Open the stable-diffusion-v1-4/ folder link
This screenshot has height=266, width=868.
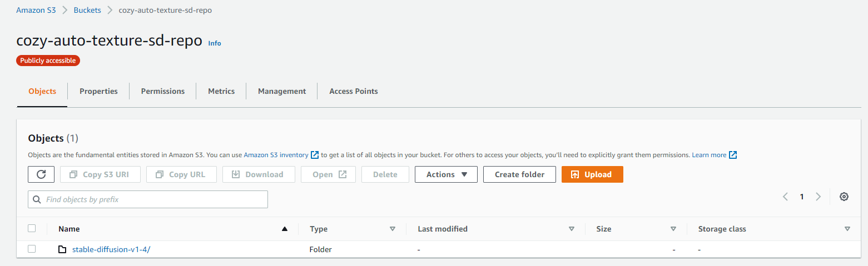coord(111,249)
